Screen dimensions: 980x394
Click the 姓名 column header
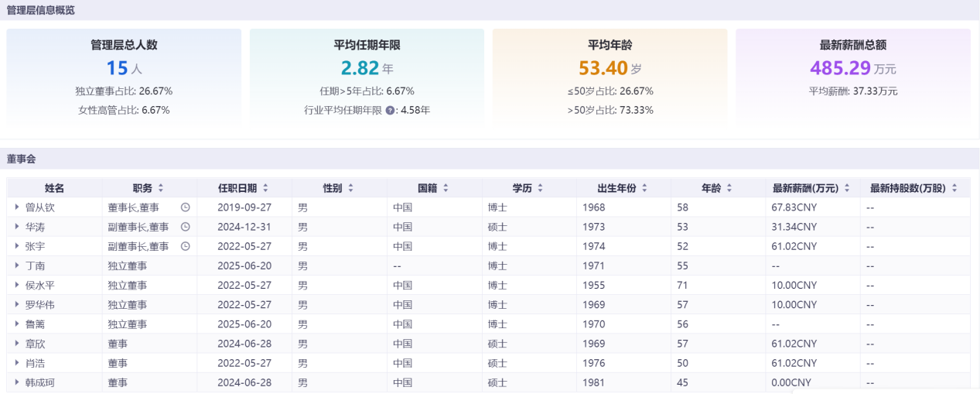coord(54,188)
